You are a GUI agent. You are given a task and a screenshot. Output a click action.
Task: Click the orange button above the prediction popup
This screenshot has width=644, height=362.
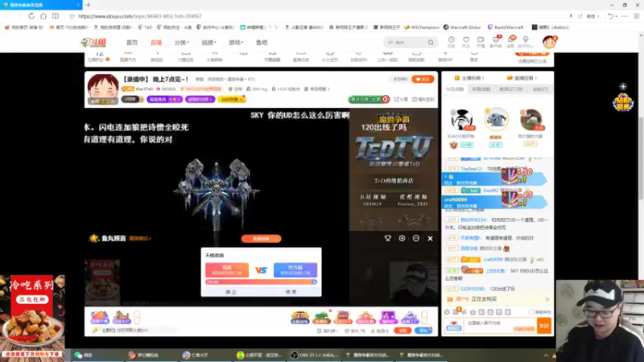tap(261, 238)
